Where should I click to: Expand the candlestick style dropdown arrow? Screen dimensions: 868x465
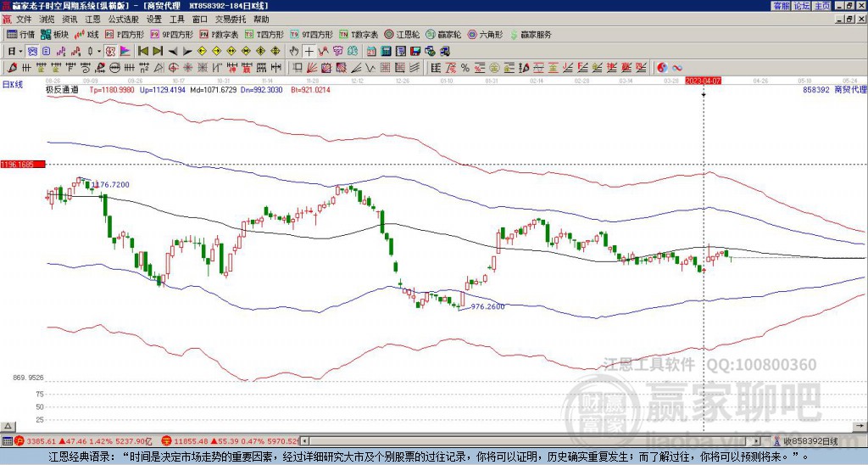coord(99,52)
